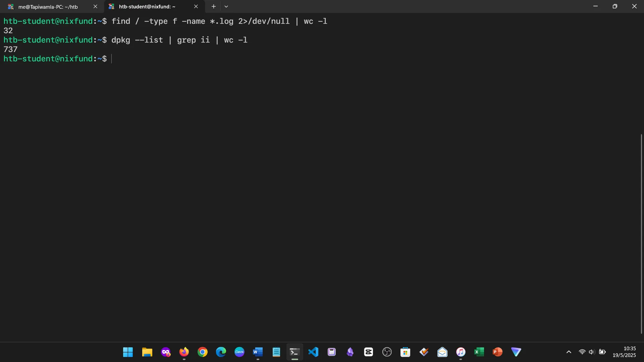Open the clock and date panel

tap(624, 352)
